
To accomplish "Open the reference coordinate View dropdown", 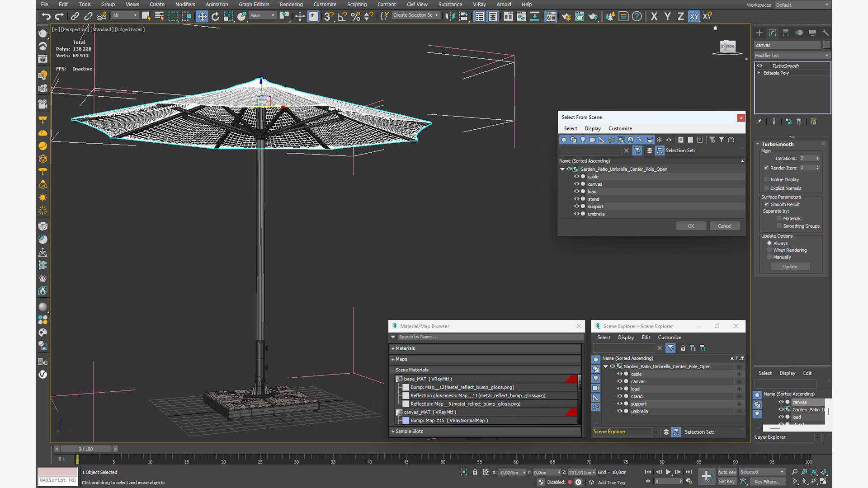I will click(x=263, y=15).
